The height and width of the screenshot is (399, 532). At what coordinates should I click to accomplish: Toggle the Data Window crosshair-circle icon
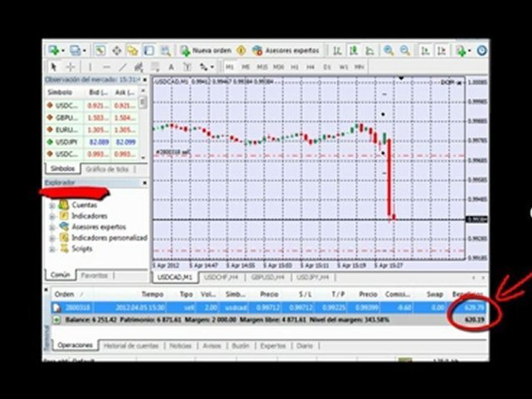coord(117,50)
